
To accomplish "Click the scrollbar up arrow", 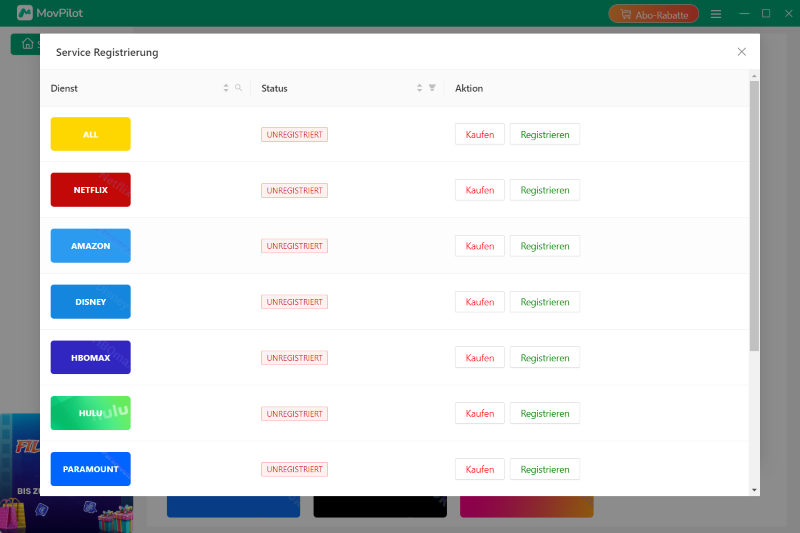I will (x=754, y=76).
